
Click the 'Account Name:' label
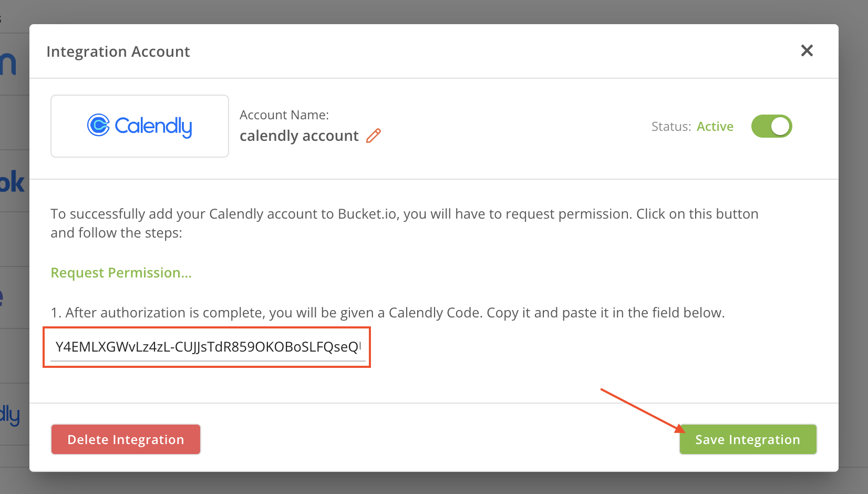tap(284, 115)
